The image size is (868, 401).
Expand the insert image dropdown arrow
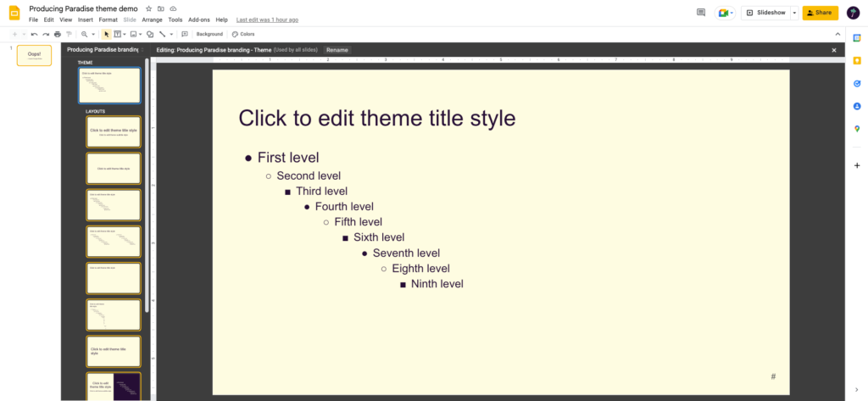(x=141, y=35)
